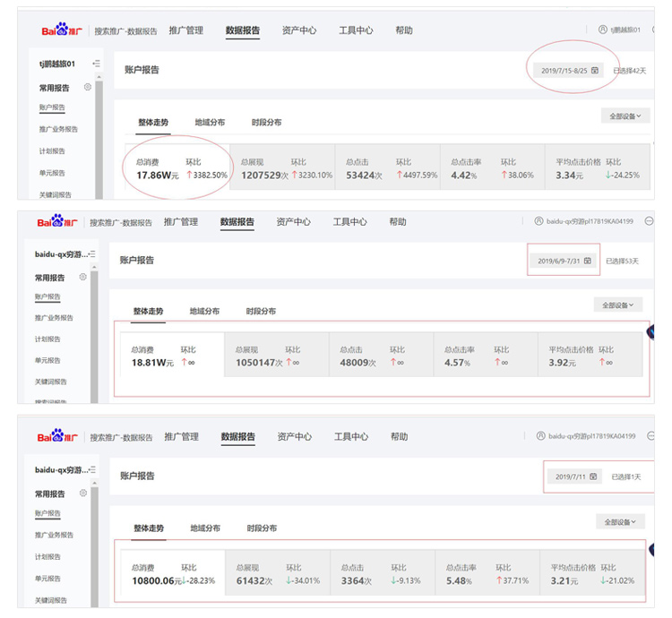Open user avatar icon in the 53-day report header
Viewport: 672px width, 618px height.
click(x=538, y=221)
